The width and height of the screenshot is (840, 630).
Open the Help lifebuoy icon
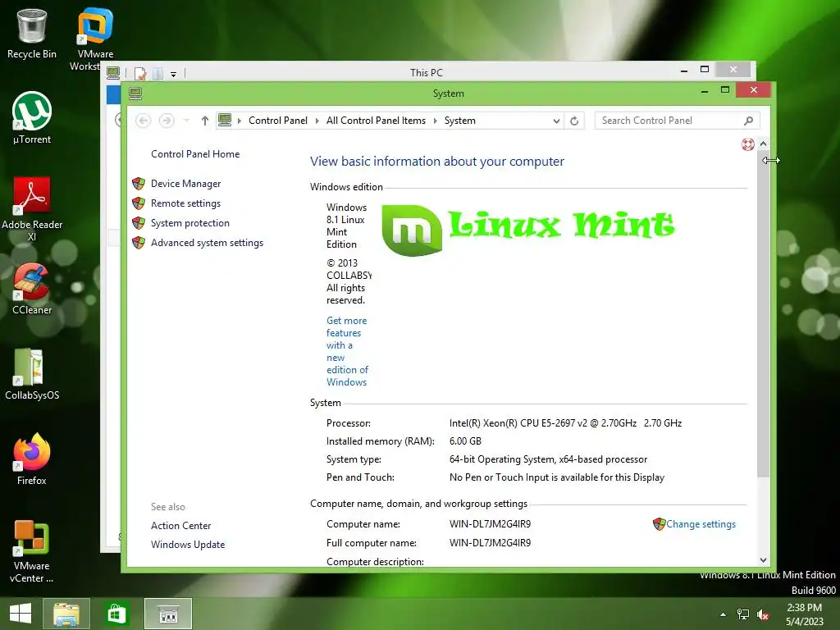pyautogui.click(x=748, y=144)
